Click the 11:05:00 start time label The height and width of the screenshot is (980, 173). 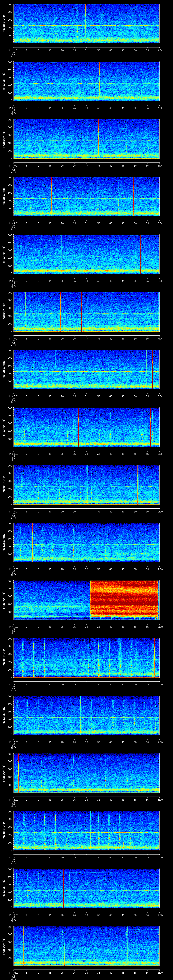(x=13, y=281)
